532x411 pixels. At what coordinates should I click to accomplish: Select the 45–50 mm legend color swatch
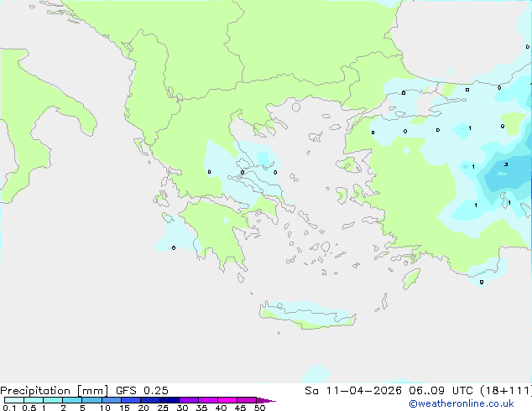tap(247, 400)
